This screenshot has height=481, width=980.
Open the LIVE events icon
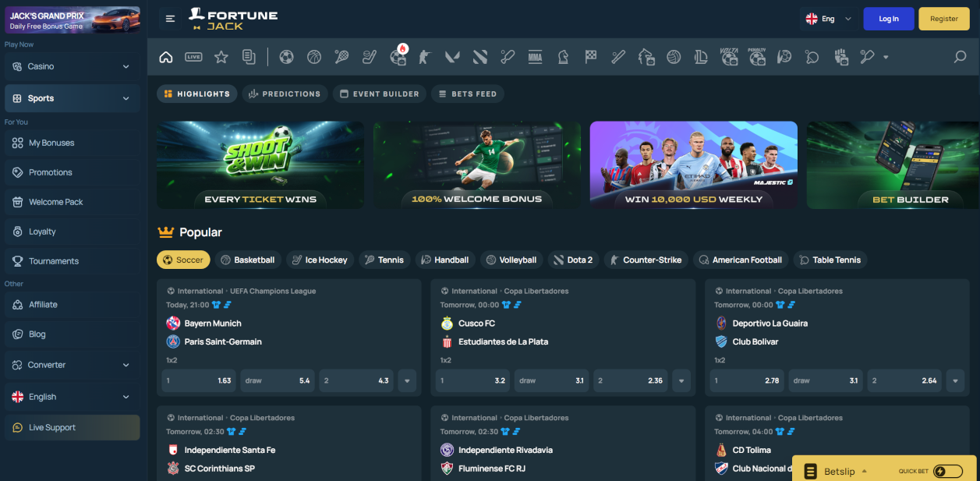(193, 57)
